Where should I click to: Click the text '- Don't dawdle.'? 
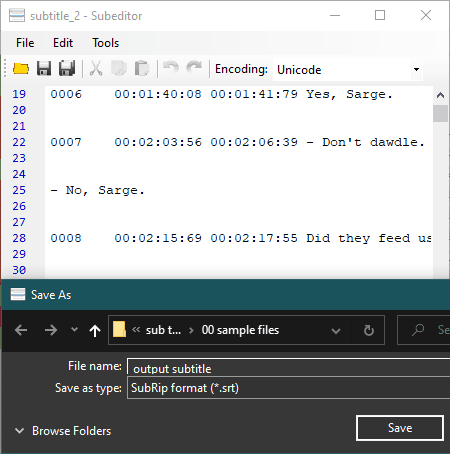tap(365, 142)
